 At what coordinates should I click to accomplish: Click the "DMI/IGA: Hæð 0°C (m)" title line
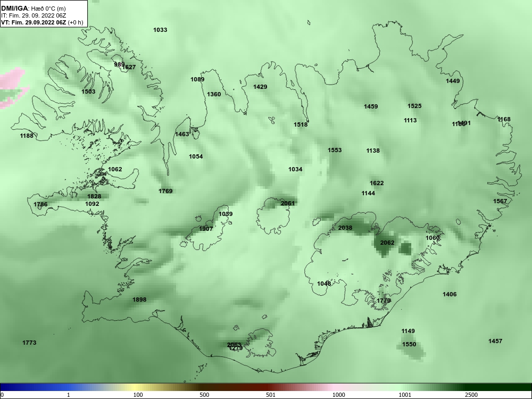click(x=34, y=9)
